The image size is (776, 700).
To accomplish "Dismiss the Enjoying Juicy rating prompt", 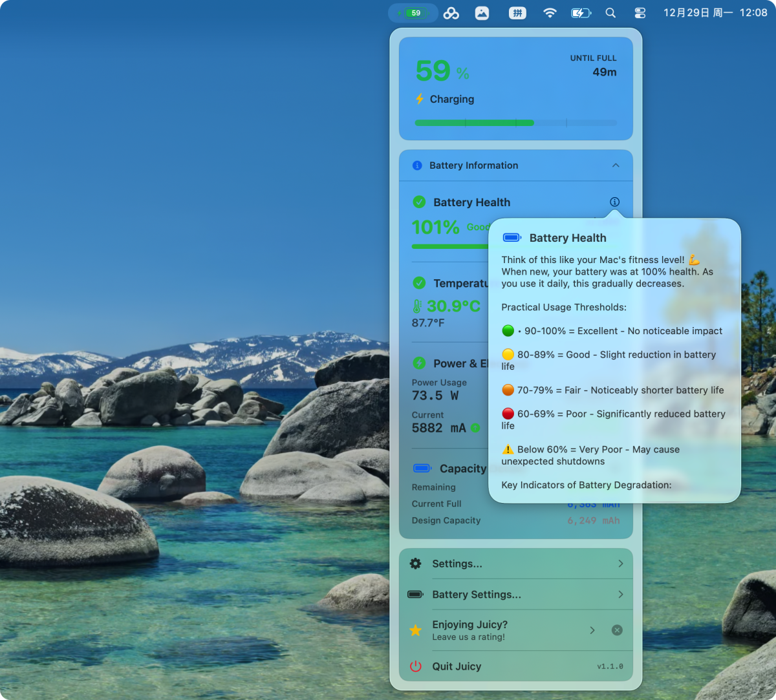I will [x=617, y=630].
